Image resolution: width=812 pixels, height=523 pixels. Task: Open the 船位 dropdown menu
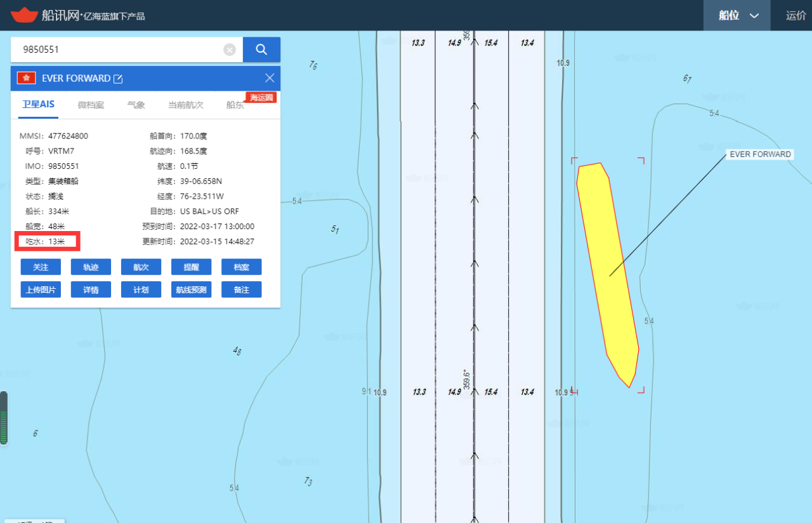[x=737, y=15]
